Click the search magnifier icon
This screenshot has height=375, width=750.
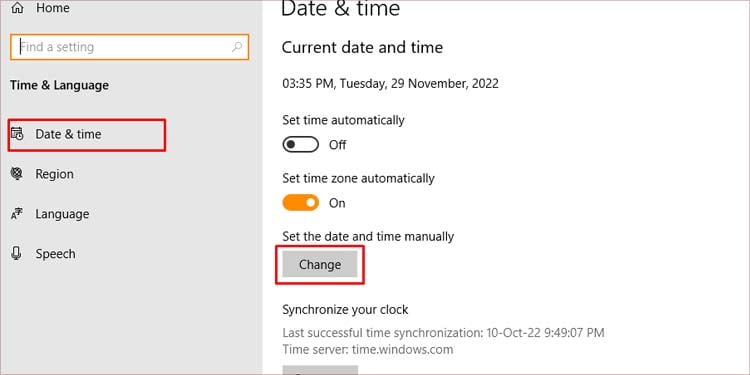(237, 47)
